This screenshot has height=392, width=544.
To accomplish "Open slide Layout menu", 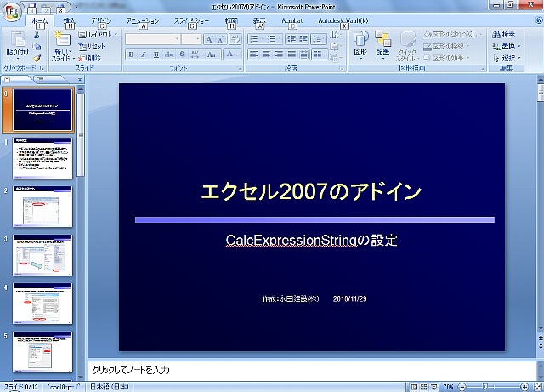I will pos(98,34).
